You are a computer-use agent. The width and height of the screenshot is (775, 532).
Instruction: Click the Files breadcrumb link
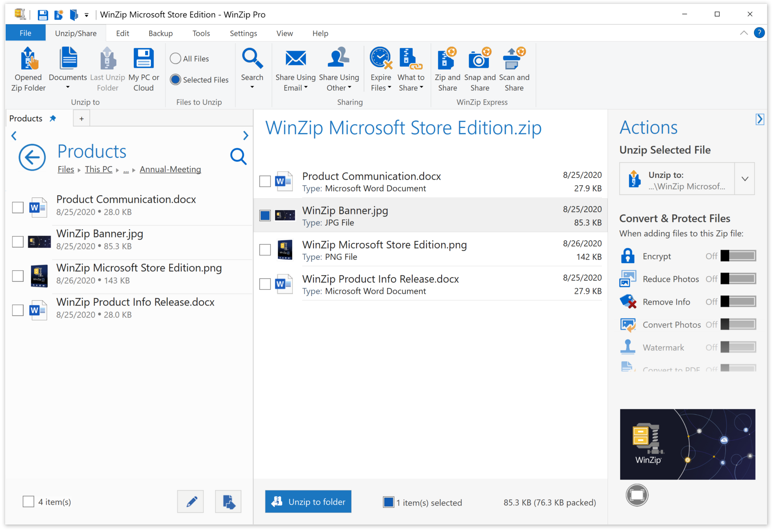click(66, 169)
